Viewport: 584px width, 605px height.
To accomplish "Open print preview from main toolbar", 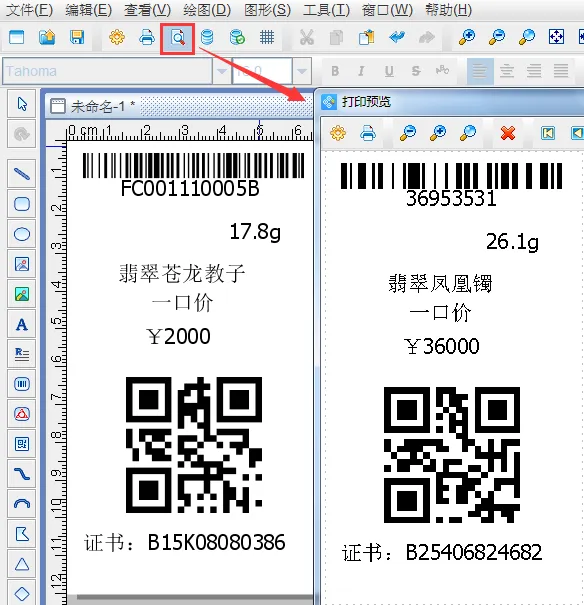I will (177, 38).
